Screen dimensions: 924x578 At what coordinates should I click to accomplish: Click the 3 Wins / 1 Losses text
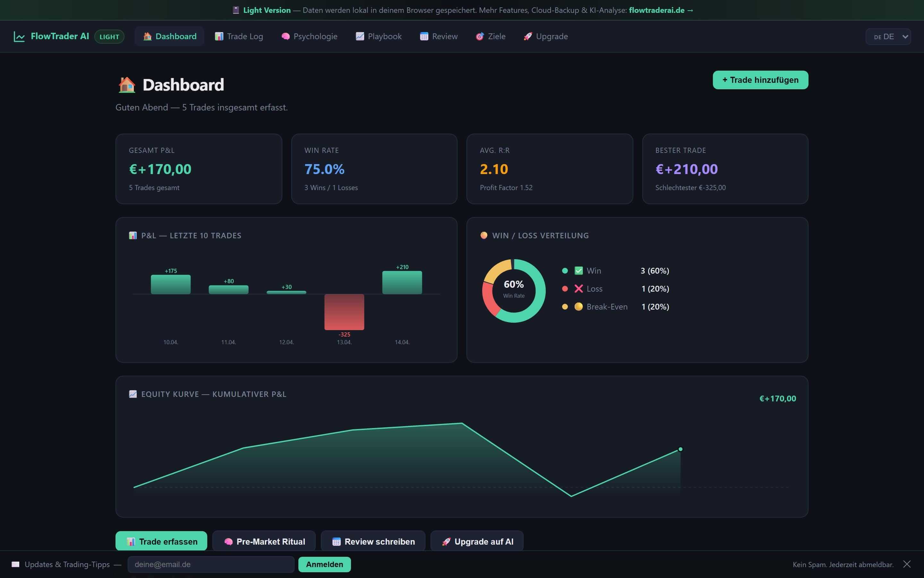pos(331,188)
